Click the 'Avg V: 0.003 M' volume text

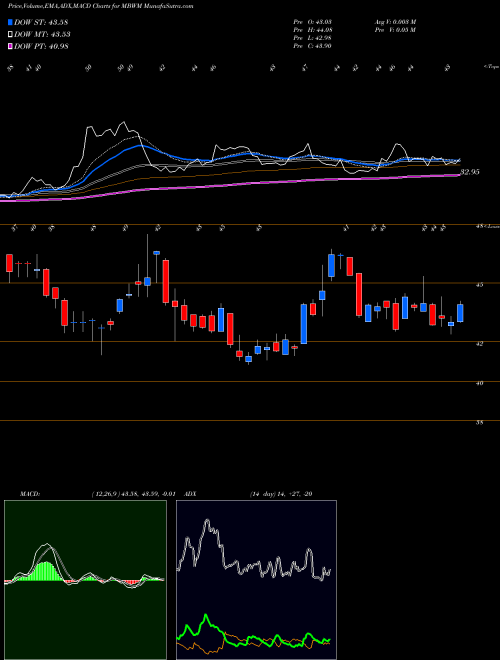(395, 21)
